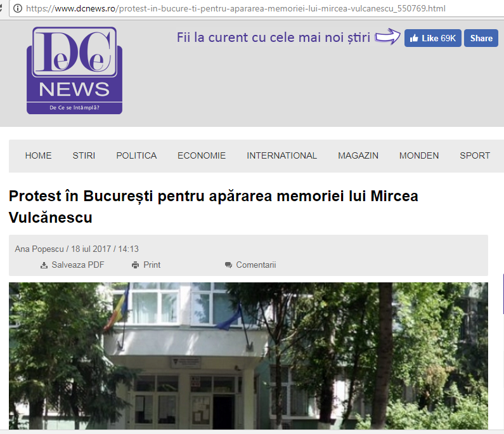Click the dcnews.ro URL in address bar

point(236,9)
